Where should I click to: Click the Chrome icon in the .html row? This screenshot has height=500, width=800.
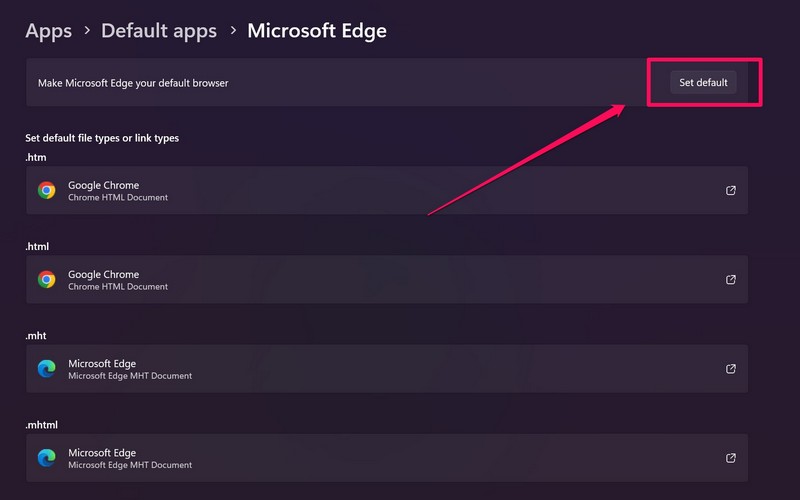tap(46, 280)
